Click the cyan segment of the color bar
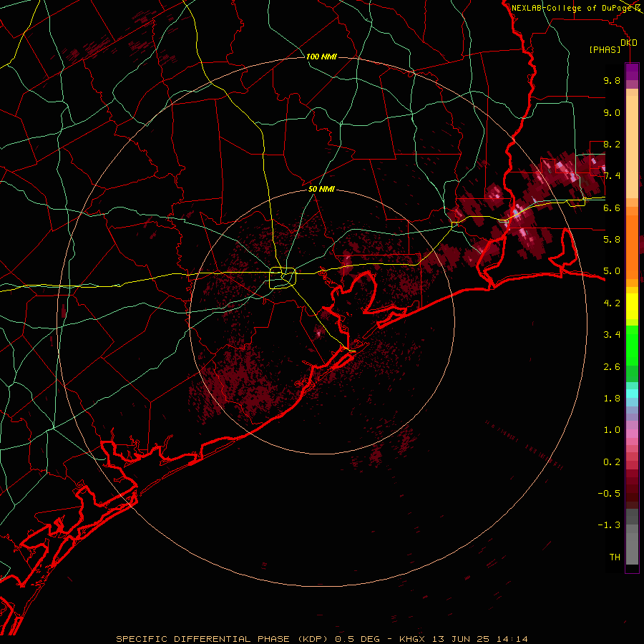644x644 pixels. pos(632,394)
